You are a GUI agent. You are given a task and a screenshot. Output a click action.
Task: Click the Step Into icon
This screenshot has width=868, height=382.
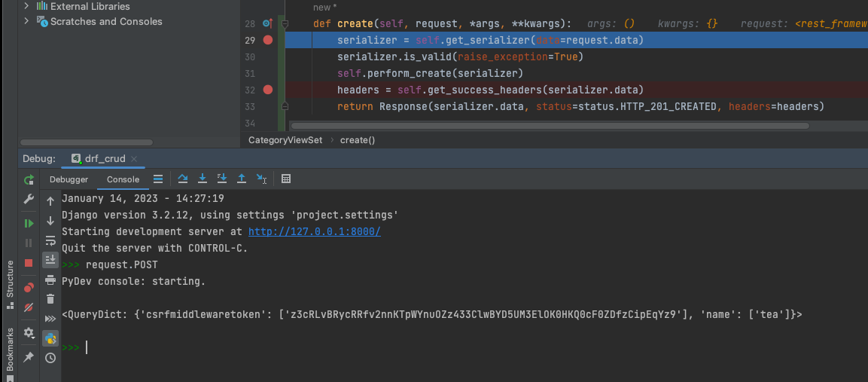(x=203, y=179)
